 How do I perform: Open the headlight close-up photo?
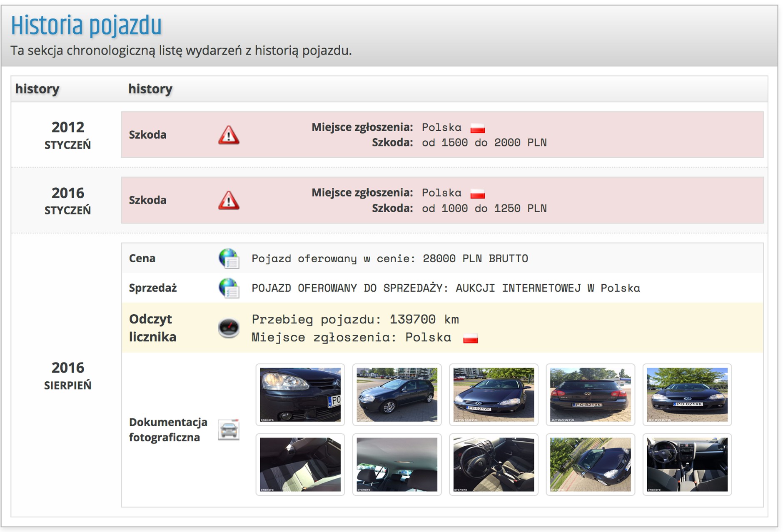pyautogui.click(x=300, y=395)
